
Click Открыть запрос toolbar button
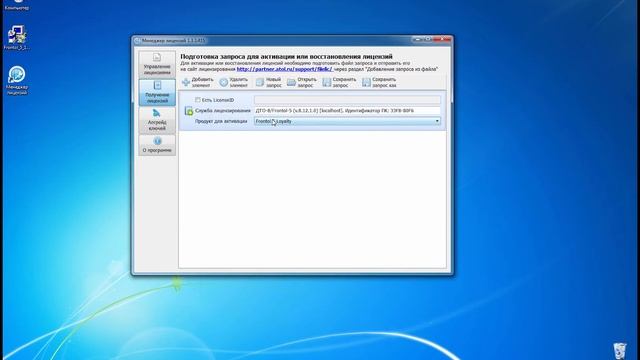[302, 82]
